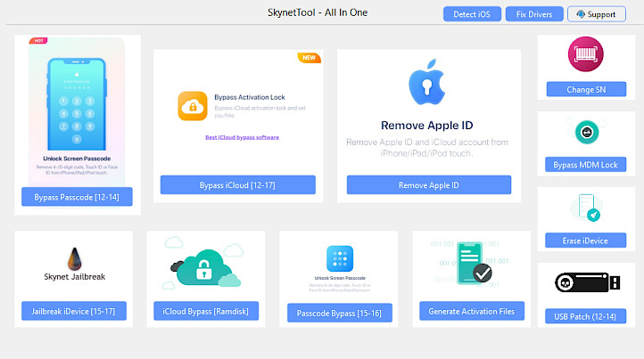This screenshot has height=359, width=644.
Task: Click the Support button's round icon
Action: click(581, 14)
